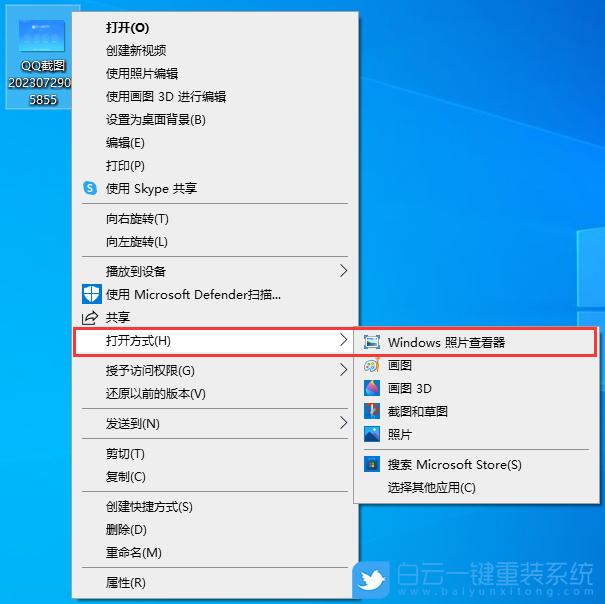This screenshot has width=605, height=604.
Task: Choose 编辑(E) menu entry
Action: tap(215, 143)
